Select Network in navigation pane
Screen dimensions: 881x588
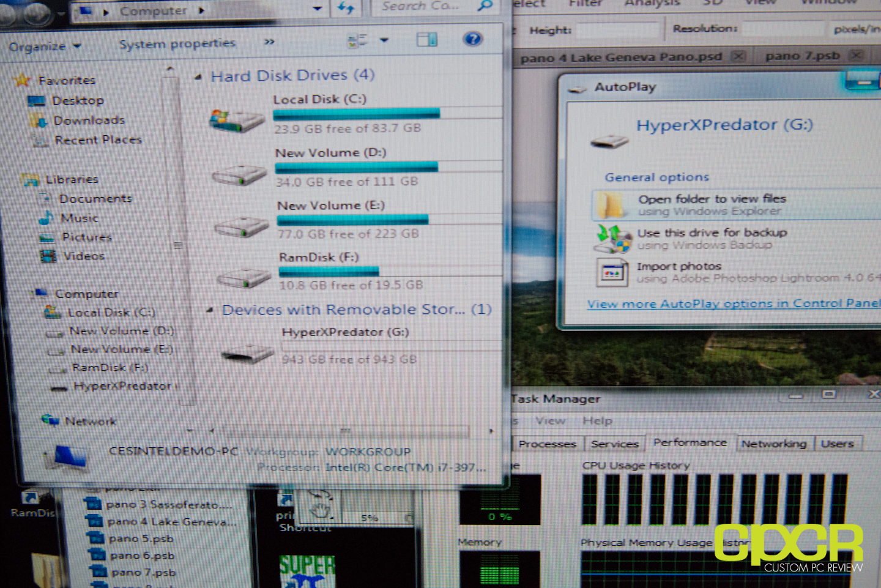pos(90,421)
